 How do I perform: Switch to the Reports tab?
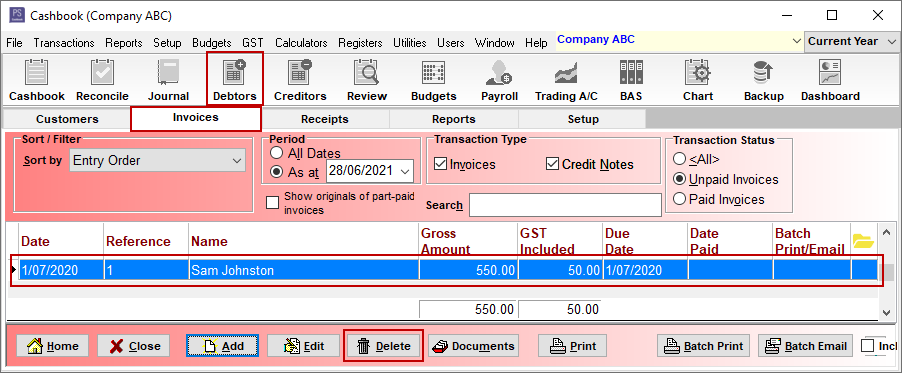(454, 119)
